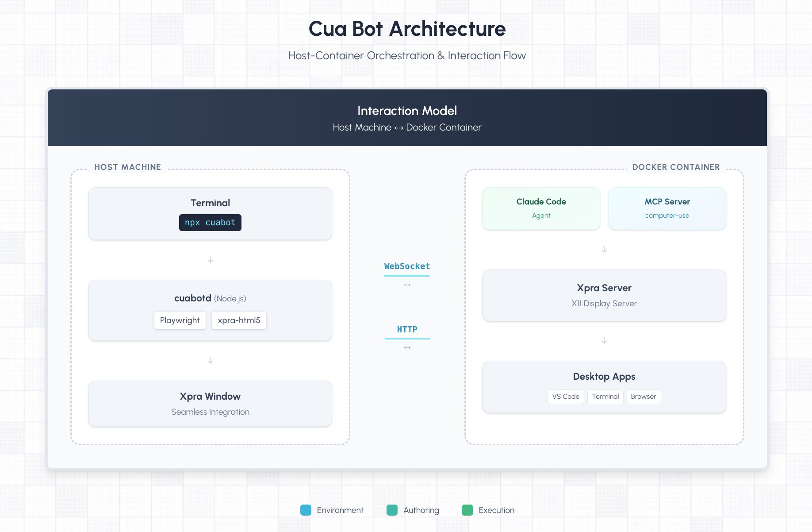
Task: Click the down arrow above Desktop Apps
Action: click(604, 341)
